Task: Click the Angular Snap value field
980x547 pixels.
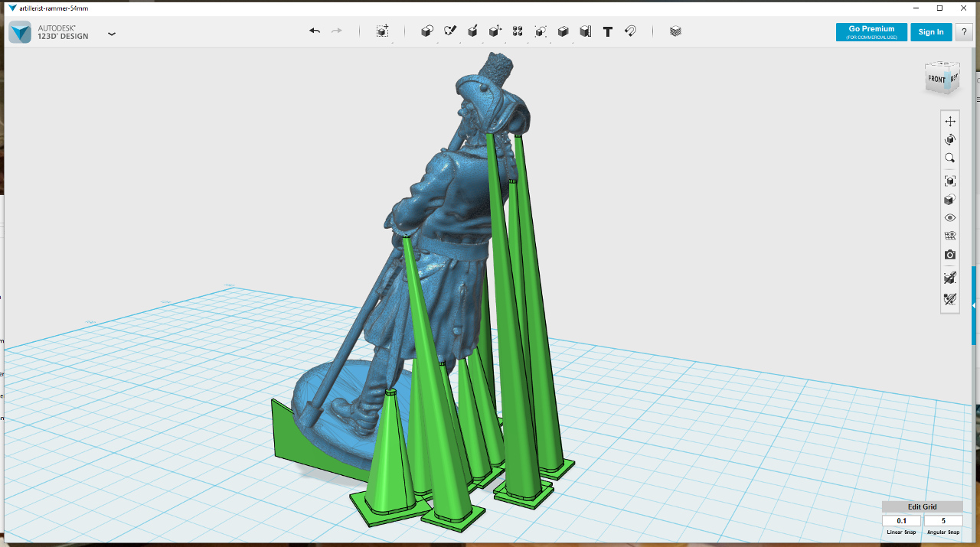Action: 943,521
